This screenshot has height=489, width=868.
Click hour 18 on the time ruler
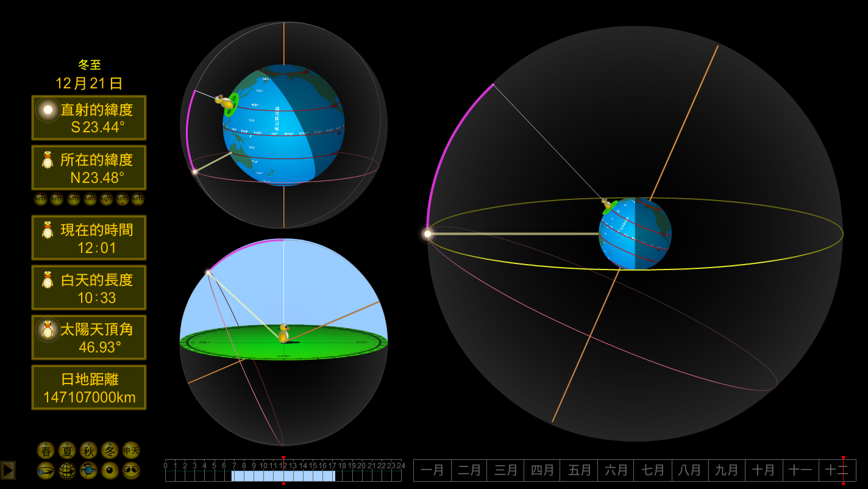(x=342, y=466)
